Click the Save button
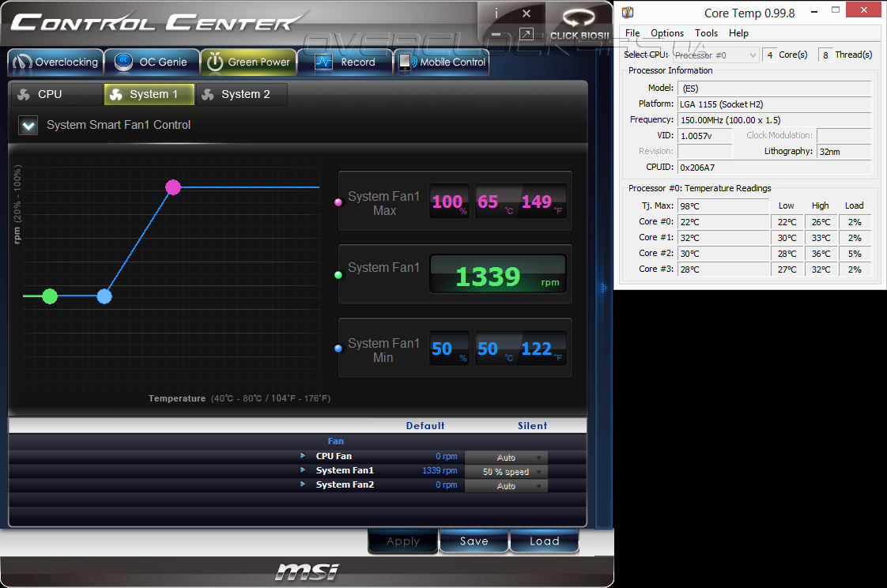887x588 pixels. pos(474,541)
